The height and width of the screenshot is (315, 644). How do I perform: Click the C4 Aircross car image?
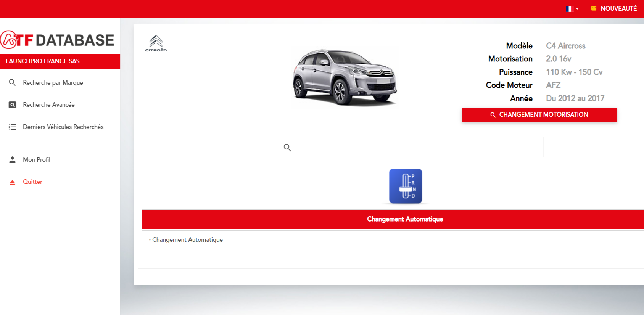(x=345, y=77)
